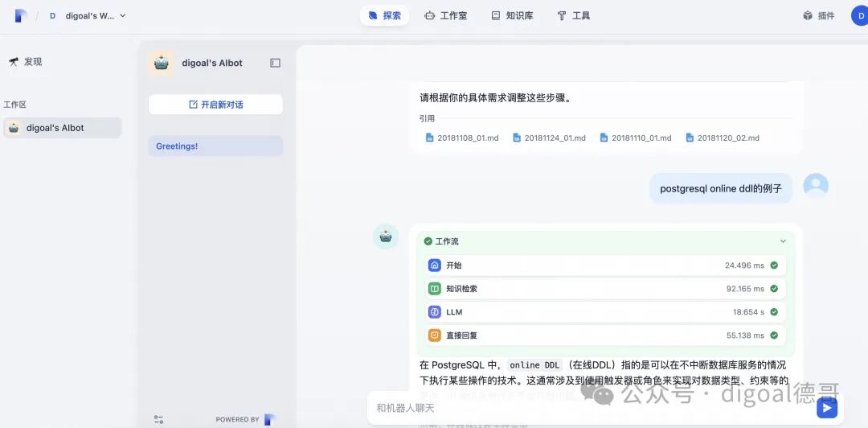Click the D user avatar at top right
868x428 pixels.
pyautogui.click(x=860, y=15)
